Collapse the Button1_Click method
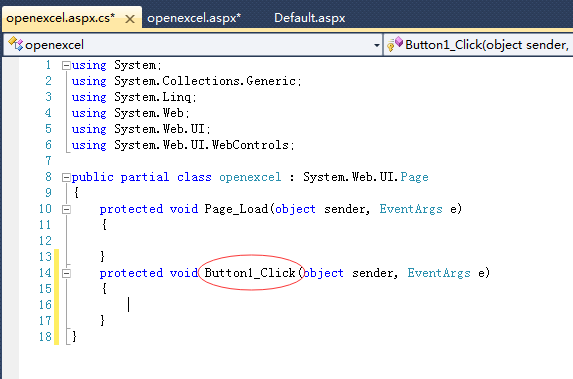573x379 pixels. 66,273
